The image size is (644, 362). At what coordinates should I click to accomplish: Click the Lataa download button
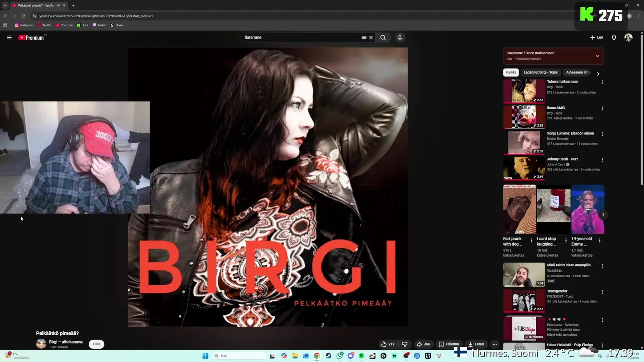coord(476,344)
